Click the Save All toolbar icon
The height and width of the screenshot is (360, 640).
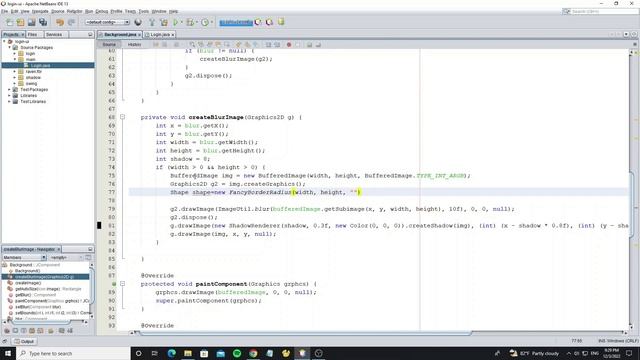coord(43,22)
